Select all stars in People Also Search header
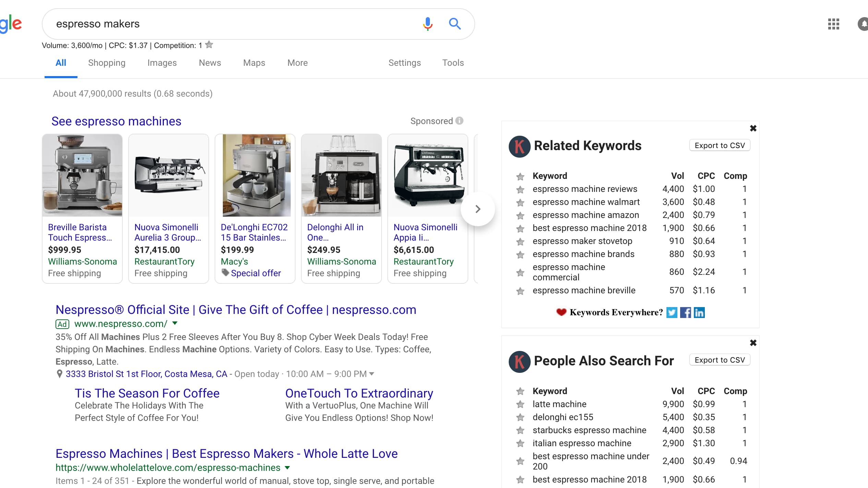 pyautogui.click(x=520, y=391)
